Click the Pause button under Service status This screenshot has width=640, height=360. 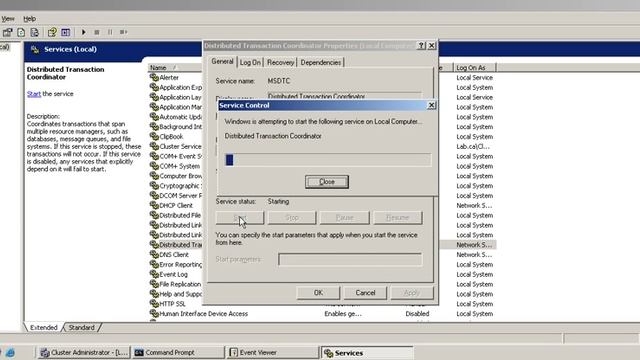(x=344, y=218)
